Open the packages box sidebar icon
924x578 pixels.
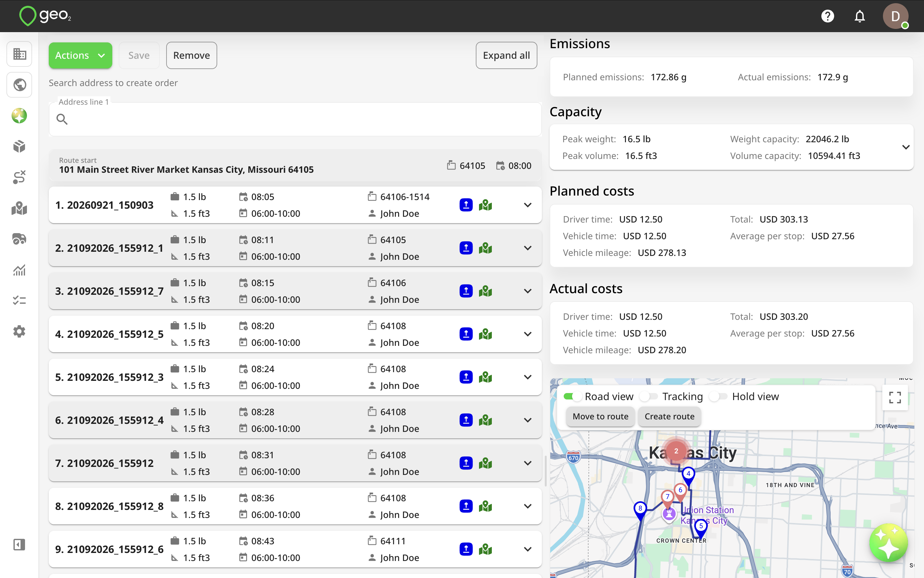tap(20, 146)
